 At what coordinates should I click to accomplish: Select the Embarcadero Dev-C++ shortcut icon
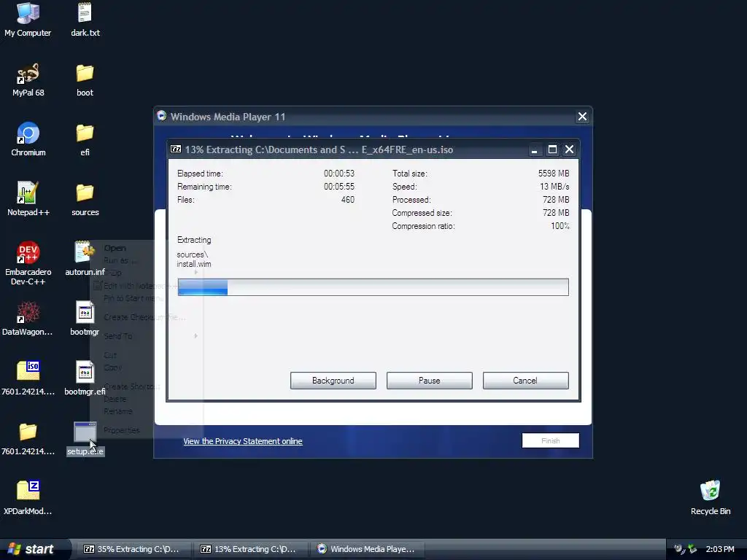[28, 262]
